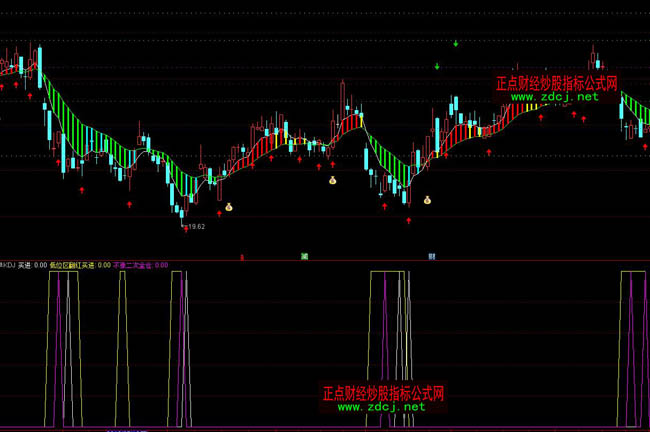650x432 pixels.
Task: Click the rightmost money bag signal icon
Action: [x=427, y=200]
